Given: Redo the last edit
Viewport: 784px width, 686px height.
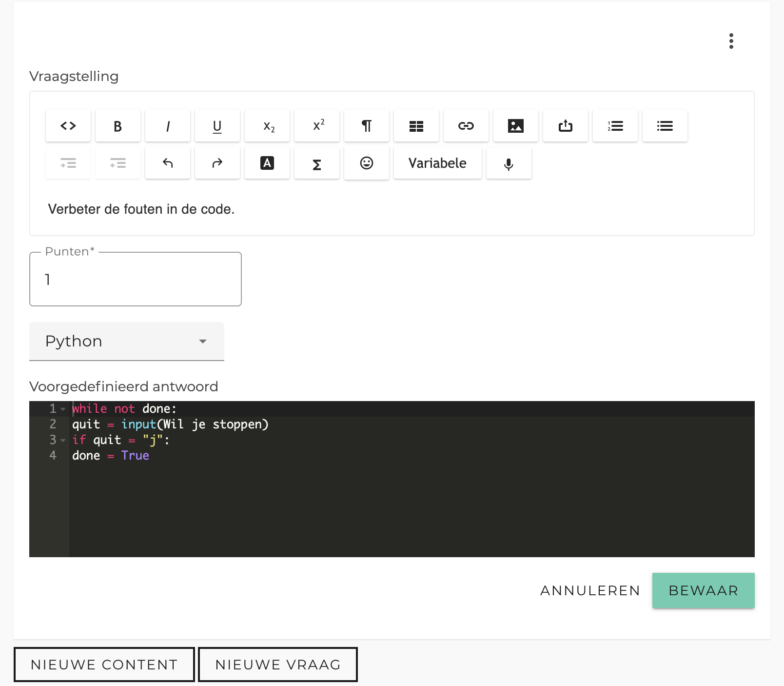Looking at the screenshot, I should (217, 163).
